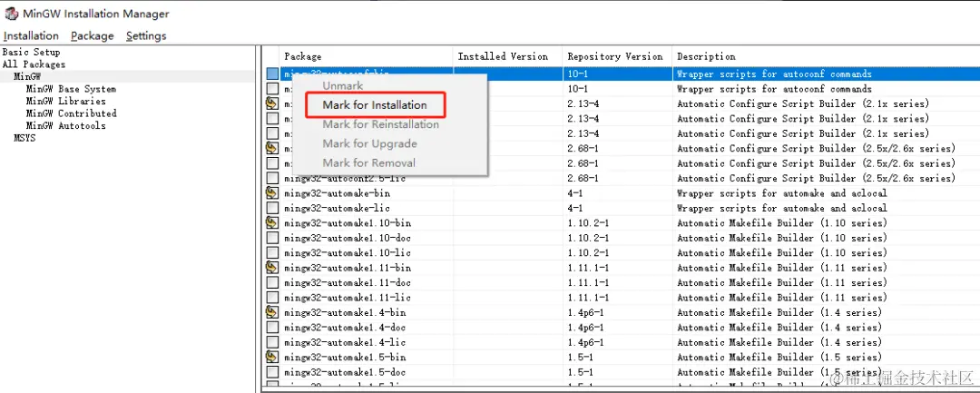This screenshot has width=980, height=393.
Task: Toggle checkbox for mingw32-automake1.11-lic
Action: point(272,298)
